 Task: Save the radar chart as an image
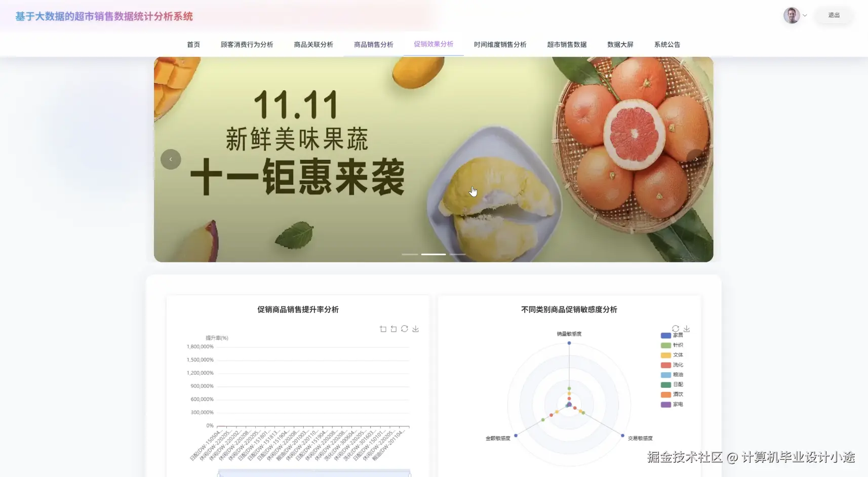coord(687,328)
